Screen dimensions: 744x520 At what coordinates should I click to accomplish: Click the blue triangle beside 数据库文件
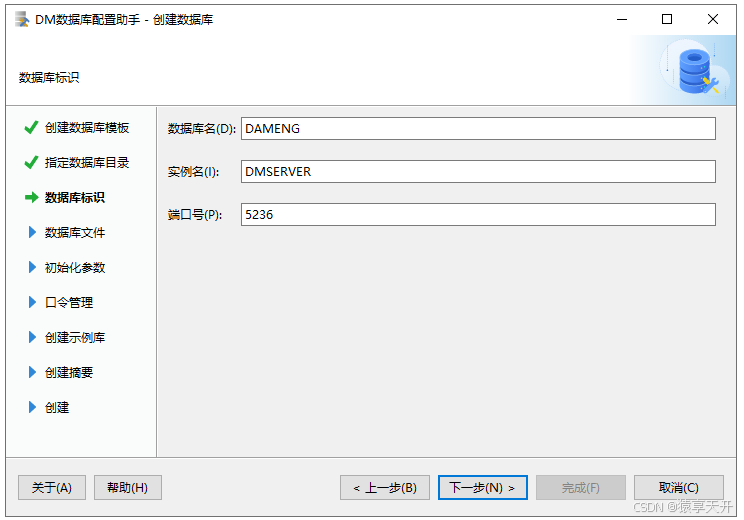[32, 232]
